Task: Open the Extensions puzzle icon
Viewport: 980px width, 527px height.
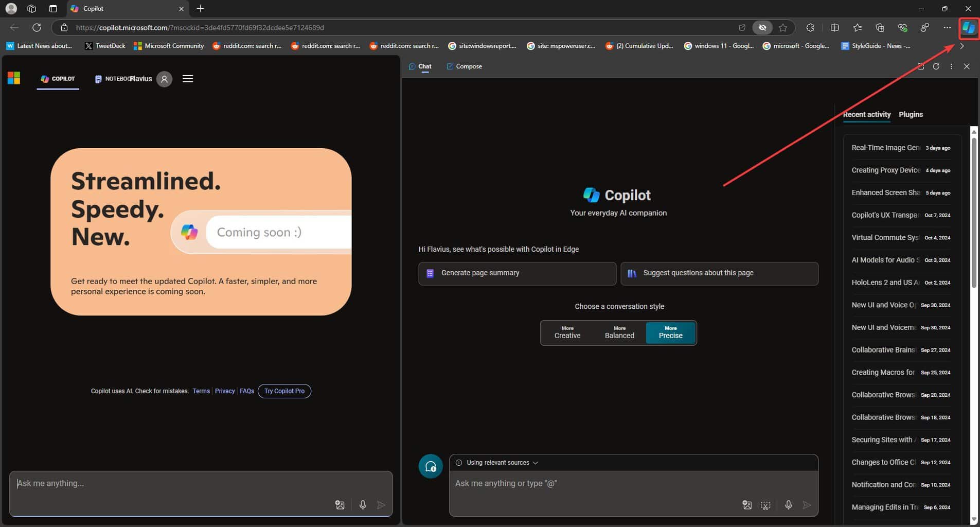Action: [810, 28]
